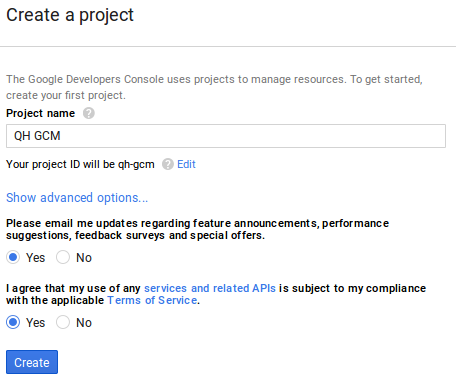Click the Yes label under email updates question
Viewport: 456px width, 379px height.
coord(35,258)
